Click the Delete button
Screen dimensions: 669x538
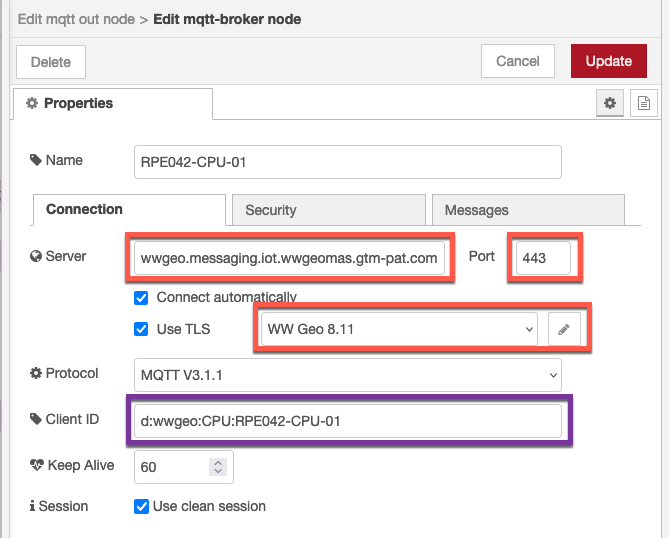pyautogui.click(x=51, y=62)
